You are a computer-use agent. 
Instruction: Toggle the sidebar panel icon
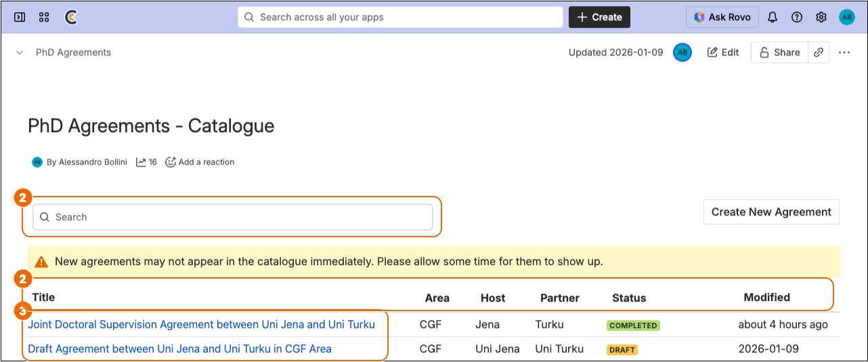[x=20, y=17]
